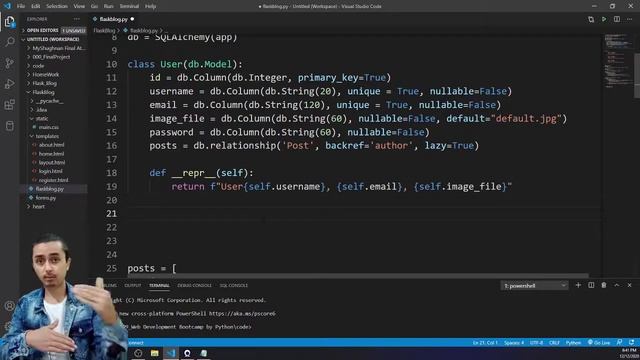Viewport: 640px width, 360px height.
Task: Open the Search view in activity bar
Action: click(9, 42)
